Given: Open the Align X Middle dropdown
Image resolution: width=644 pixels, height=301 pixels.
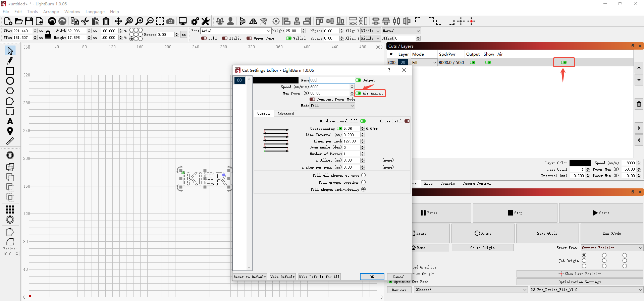Looking at the screenshot, I should tap(370, 31).
